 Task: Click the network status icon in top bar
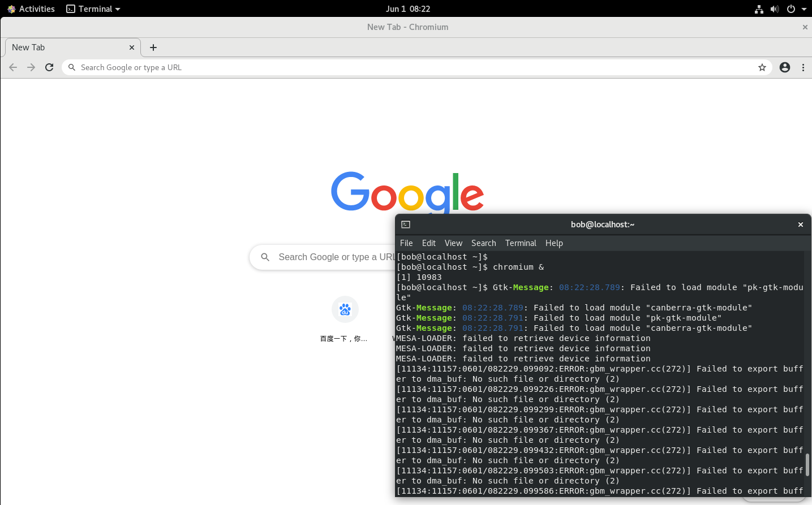point(759,8)
